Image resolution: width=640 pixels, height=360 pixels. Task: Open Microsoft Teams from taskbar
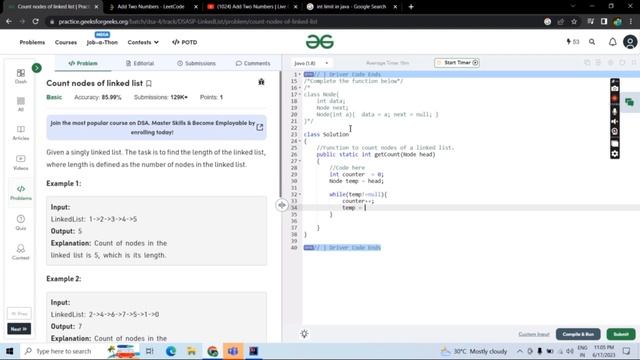click(233, 351)
